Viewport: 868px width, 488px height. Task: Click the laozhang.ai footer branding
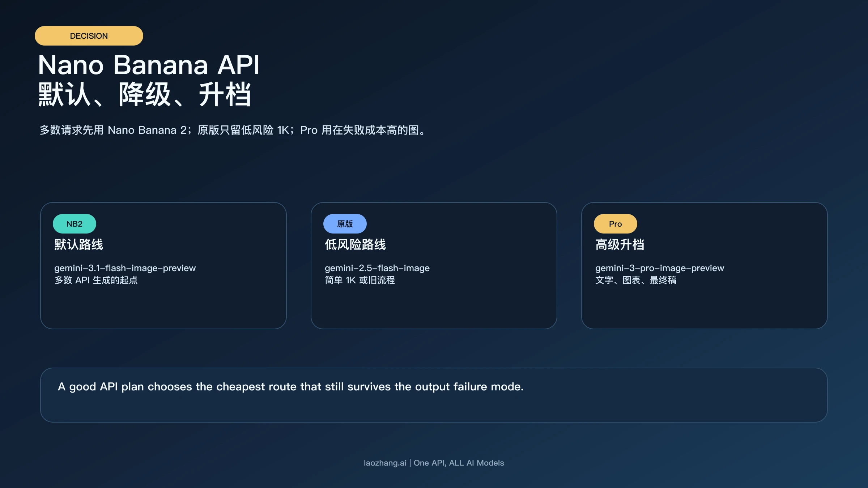tap(433, 463)
